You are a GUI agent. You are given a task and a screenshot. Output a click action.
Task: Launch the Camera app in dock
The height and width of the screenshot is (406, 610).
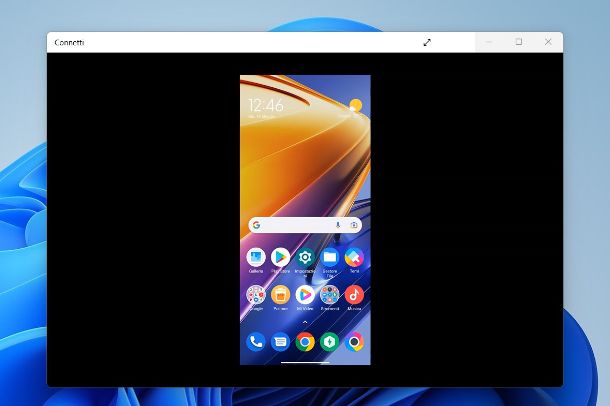354,342
